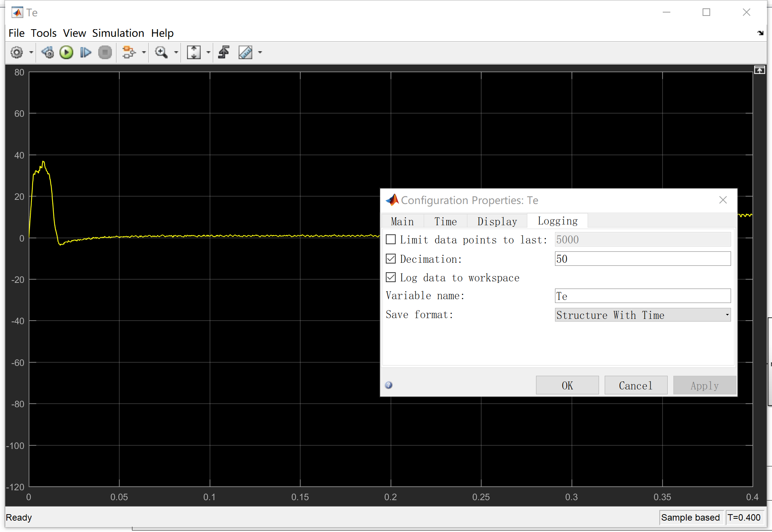772x532 pixels.
Task: Uncheck the Decimation checkbox
Action: 391,259
